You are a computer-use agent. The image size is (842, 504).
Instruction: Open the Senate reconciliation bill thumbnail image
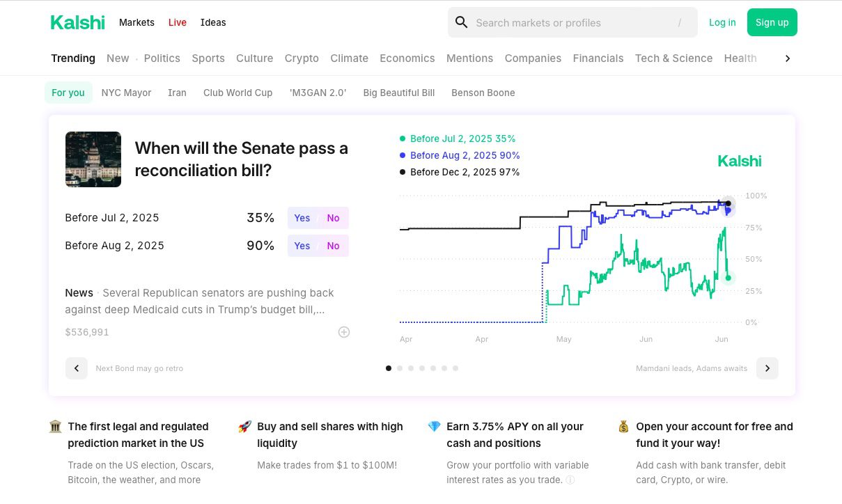point(93,159)
